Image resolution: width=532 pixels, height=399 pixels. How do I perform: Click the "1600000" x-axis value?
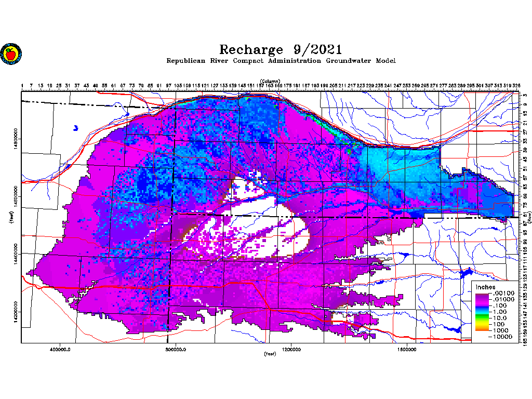(407, 350)
